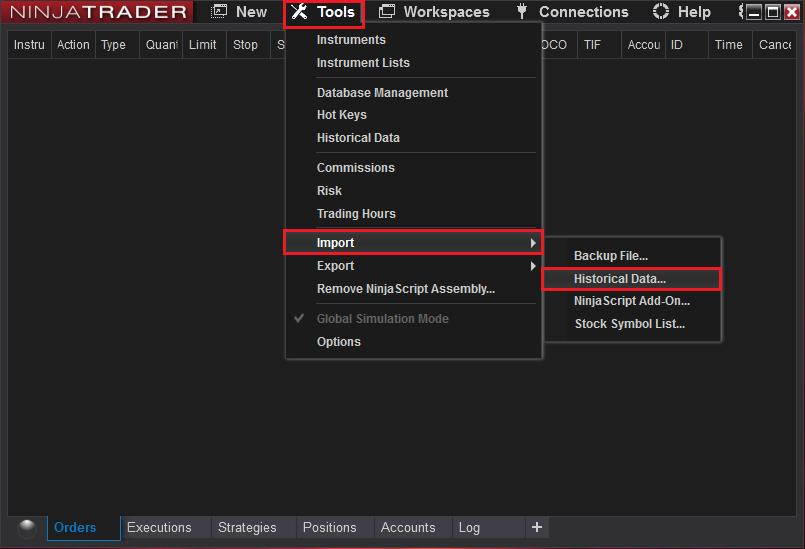The height and width of the screenshot is (549, 805).
Task: Open the New menu
Action: click(239, 12)
